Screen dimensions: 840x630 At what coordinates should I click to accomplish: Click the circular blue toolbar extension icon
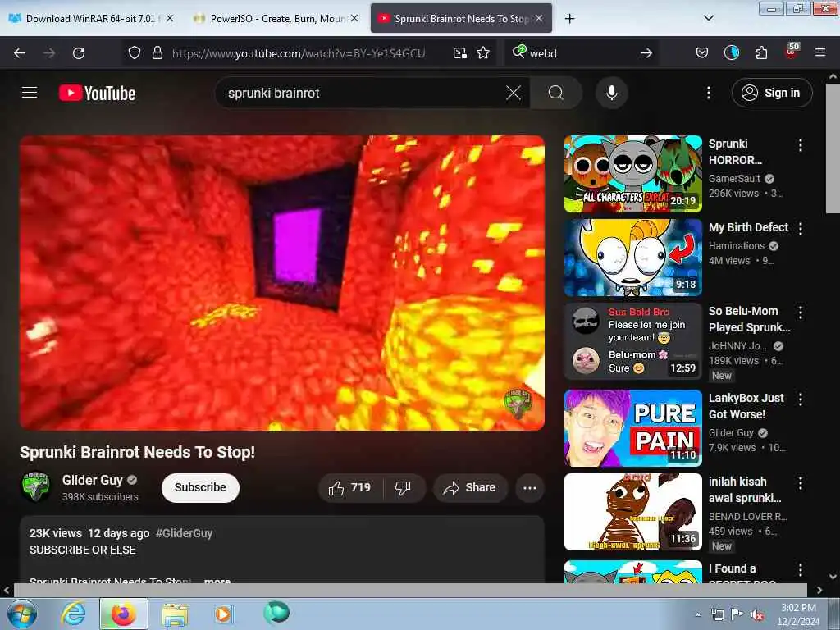click(731, 52)
